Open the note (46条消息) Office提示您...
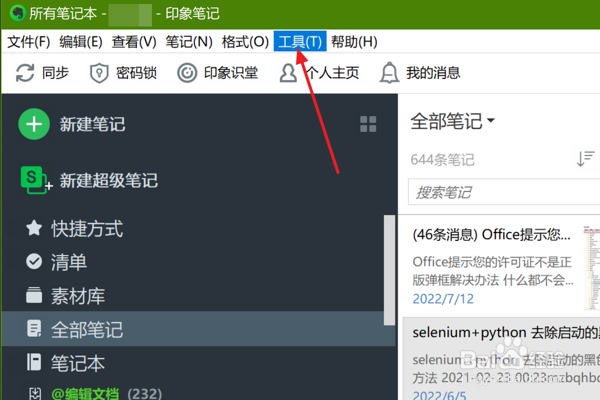The width and height of the screenshot is (600, 400). point(491,234)
